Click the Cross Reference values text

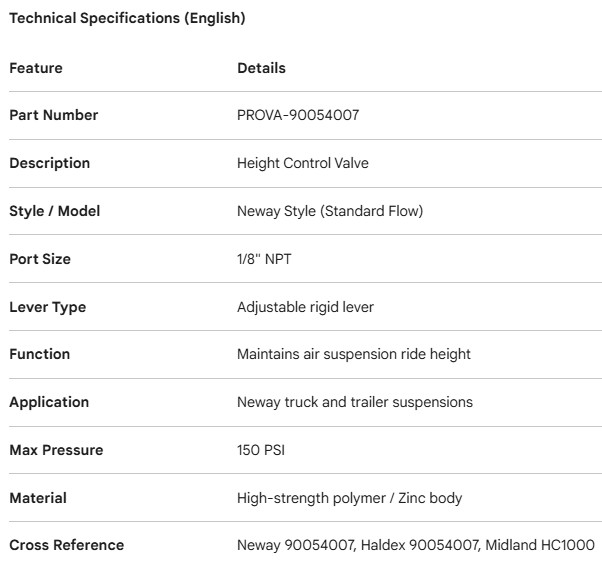pyautogui.click(x=415, y=545)
